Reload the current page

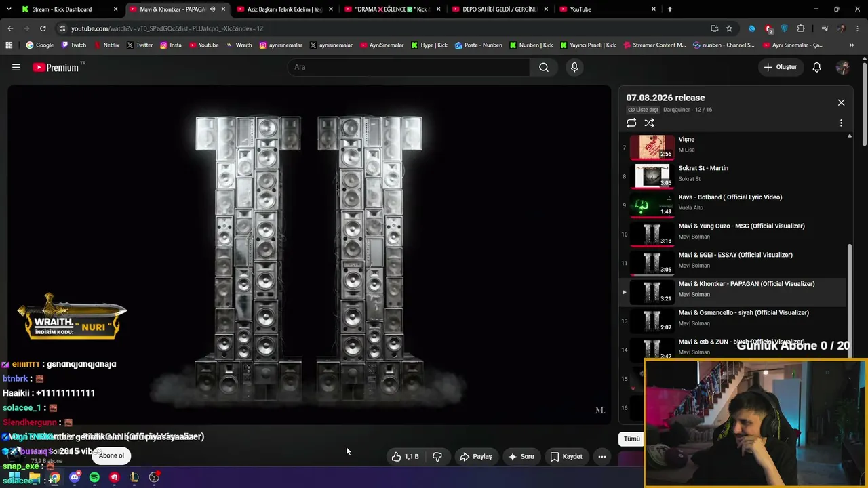coord(43,28)
